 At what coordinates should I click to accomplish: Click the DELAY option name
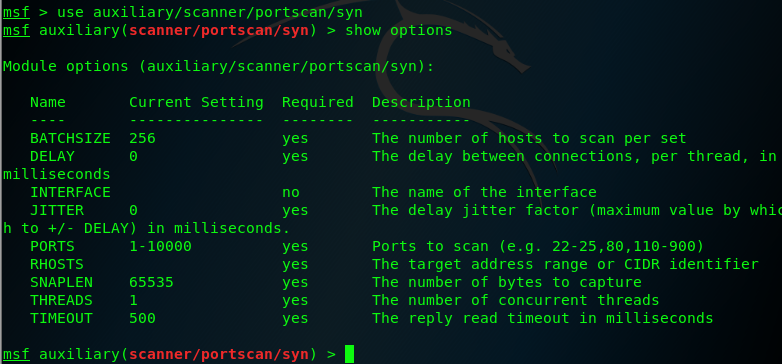52,156
